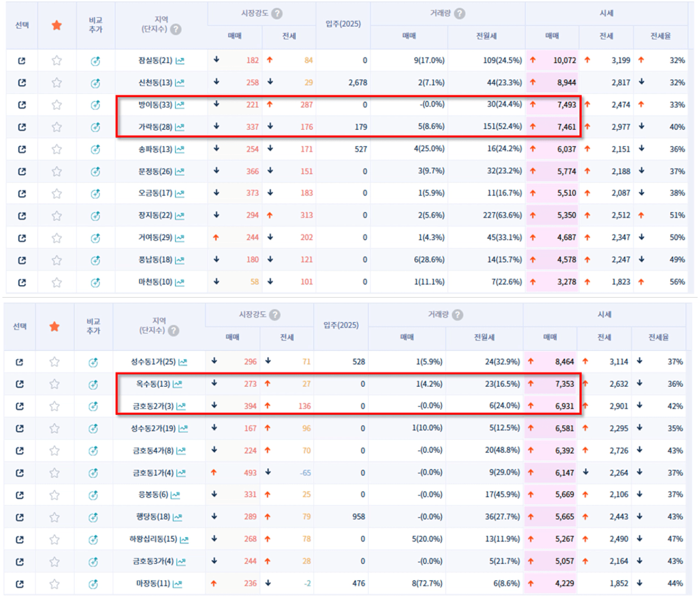Sort top table by 전세율 column header

[x=660, y=36]
